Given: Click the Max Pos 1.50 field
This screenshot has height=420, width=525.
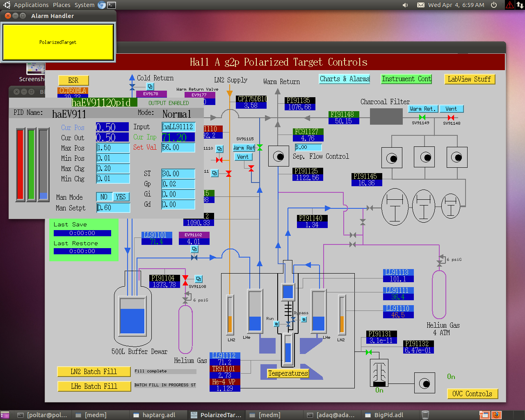Looking at the screenshot, I should (x=113, y=148).
